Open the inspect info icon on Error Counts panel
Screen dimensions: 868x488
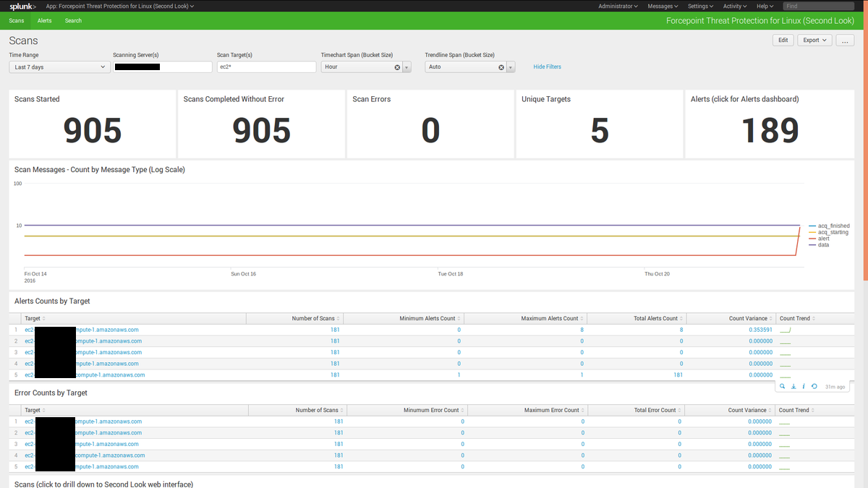(803, 386)
